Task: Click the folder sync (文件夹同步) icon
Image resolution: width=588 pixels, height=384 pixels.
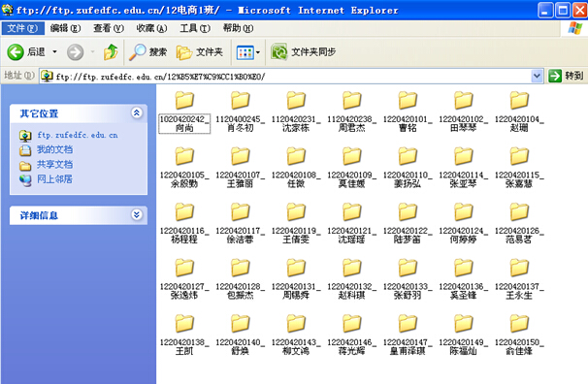Action: 279,52
